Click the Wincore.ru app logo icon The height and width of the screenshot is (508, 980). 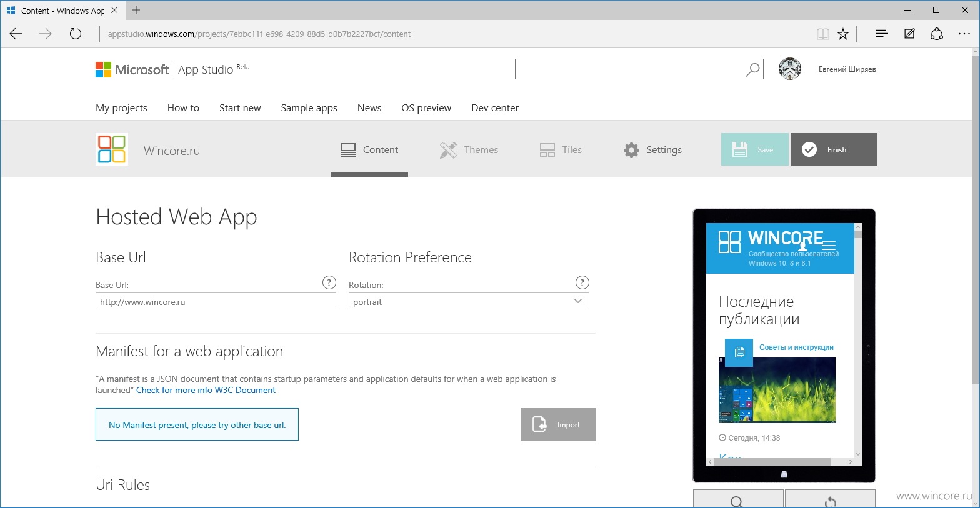pos(112,149)
